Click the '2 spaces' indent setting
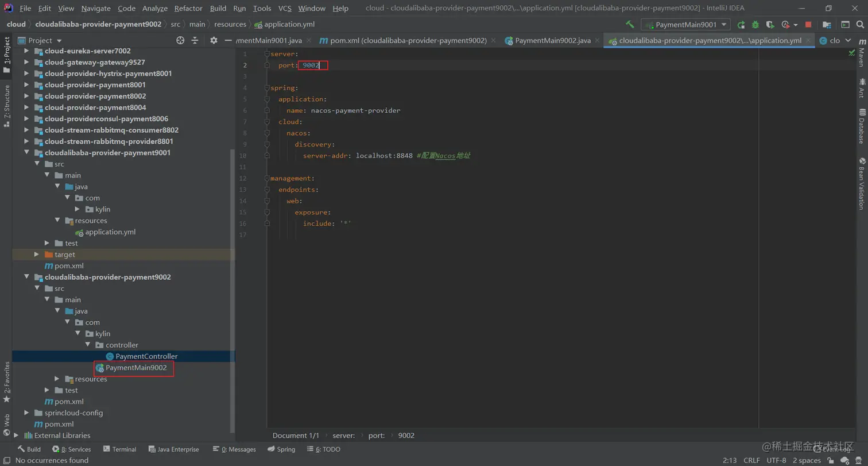This screenshot has width=868, height=466. coord(807,460)
